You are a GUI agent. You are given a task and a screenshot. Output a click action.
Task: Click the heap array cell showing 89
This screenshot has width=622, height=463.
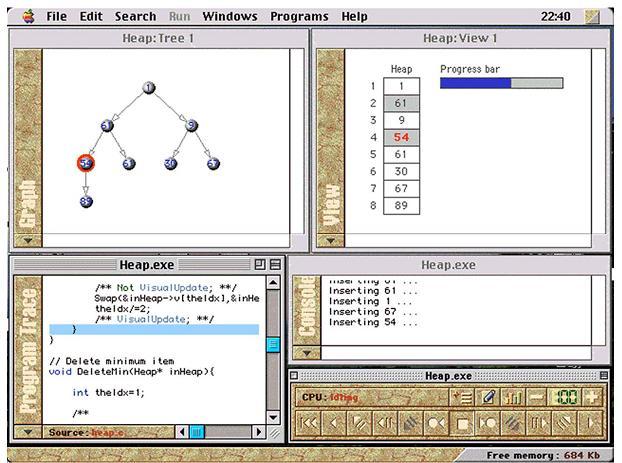point(401,206)
